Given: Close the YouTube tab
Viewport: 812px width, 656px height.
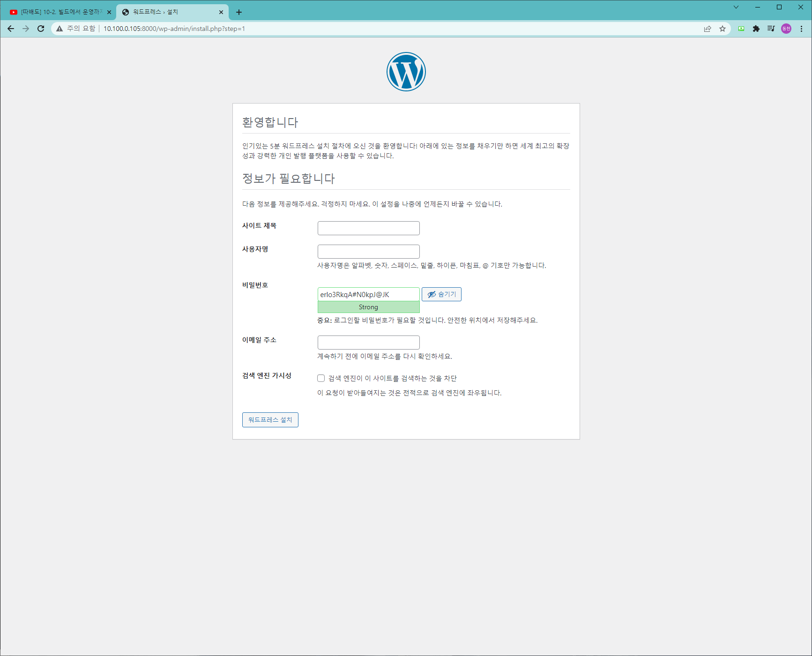Looking at the screenshot, I should [x=109, y=12].
